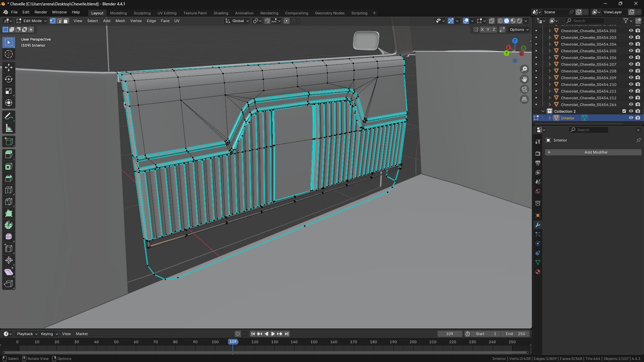
Task: Activate the Edge Slide tool
Action: 9,249
